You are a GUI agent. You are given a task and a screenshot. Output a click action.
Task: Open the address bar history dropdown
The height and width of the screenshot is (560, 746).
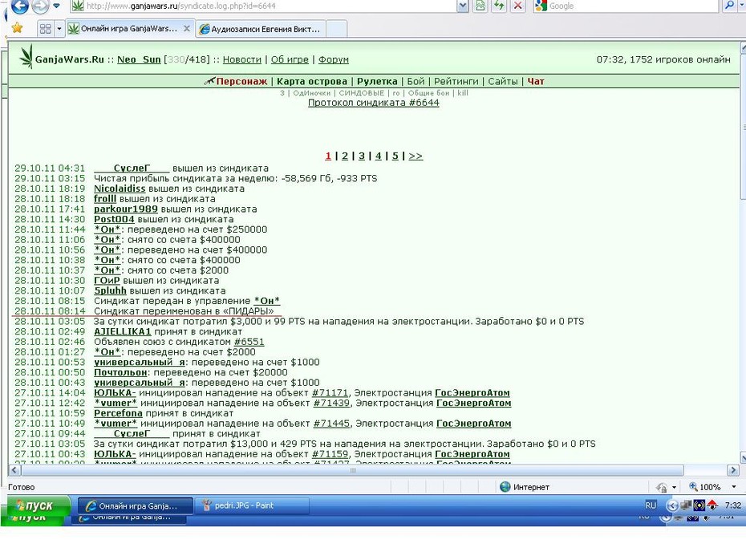[x=463, y=6]
